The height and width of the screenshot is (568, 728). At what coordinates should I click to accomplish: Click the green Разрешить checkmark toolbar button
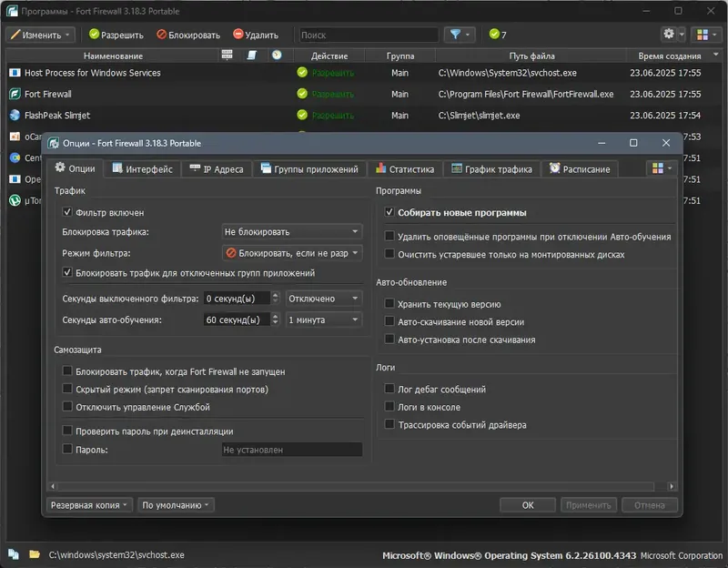pyautogui.click(x=116, y=35)
